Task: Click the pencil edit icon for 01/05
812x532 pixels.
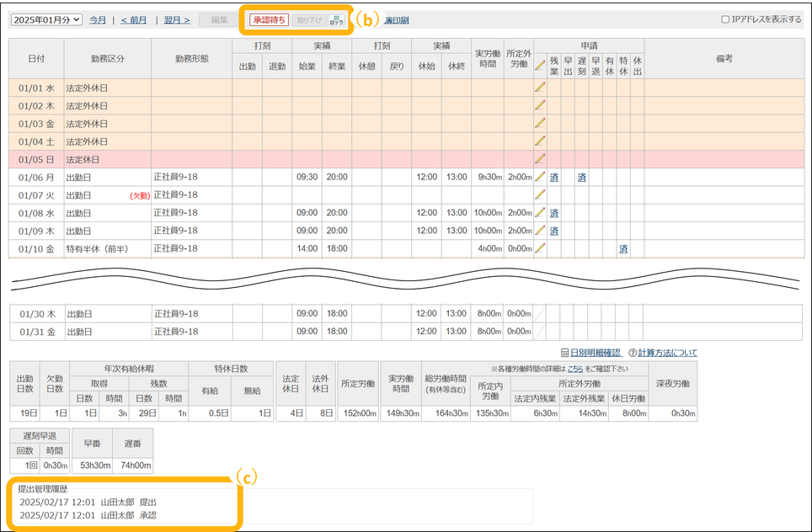Action: 540,158
